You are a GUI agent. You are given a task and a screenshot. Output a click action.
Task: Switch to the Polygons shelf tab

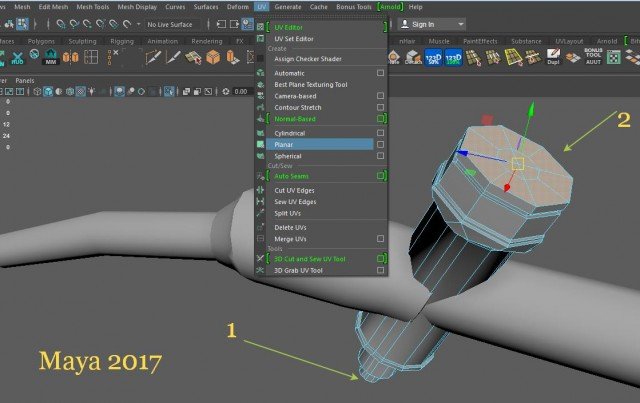point(41,41)
